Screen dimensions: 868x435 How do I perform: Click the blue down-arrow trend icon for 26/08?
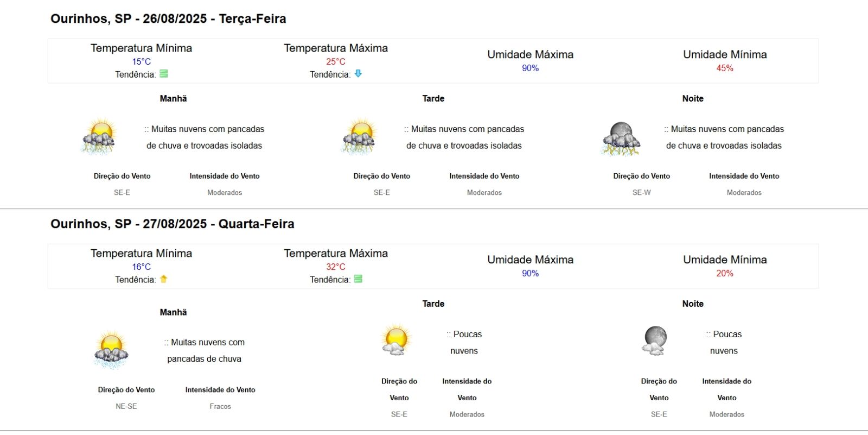coord(358,74)
